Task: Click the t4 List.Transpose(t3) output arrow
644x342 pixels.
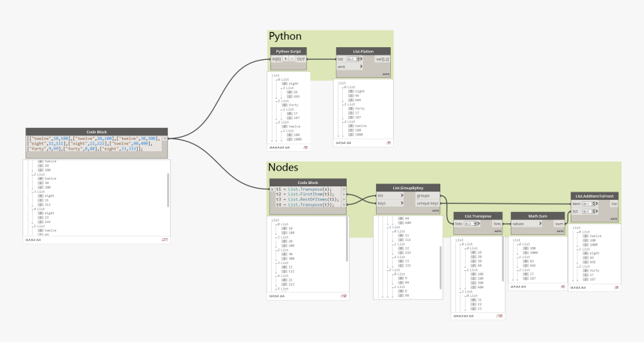Action: [x=344, y=204]
